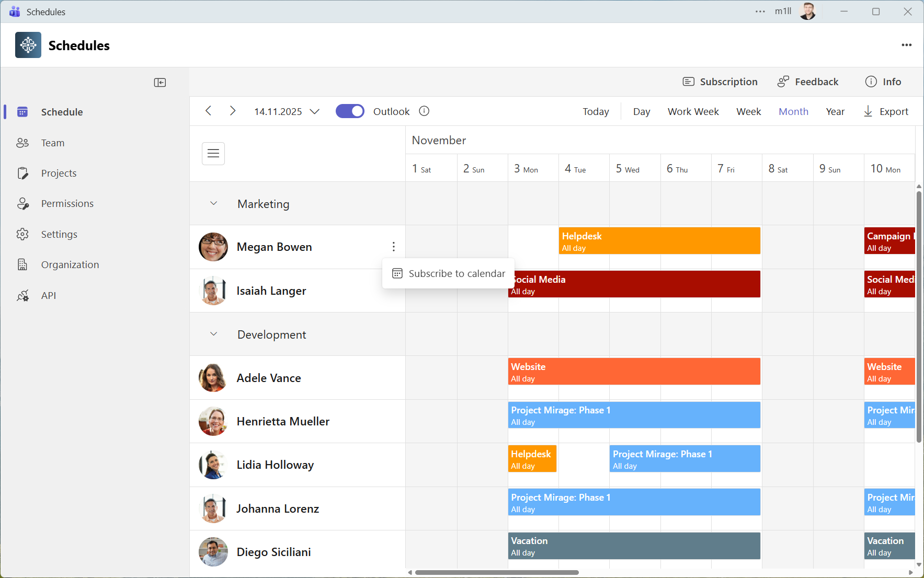This screenshot has width=924, height=578.
Task: Disable the Outlook toggle switch
Action: click(350, 111)
